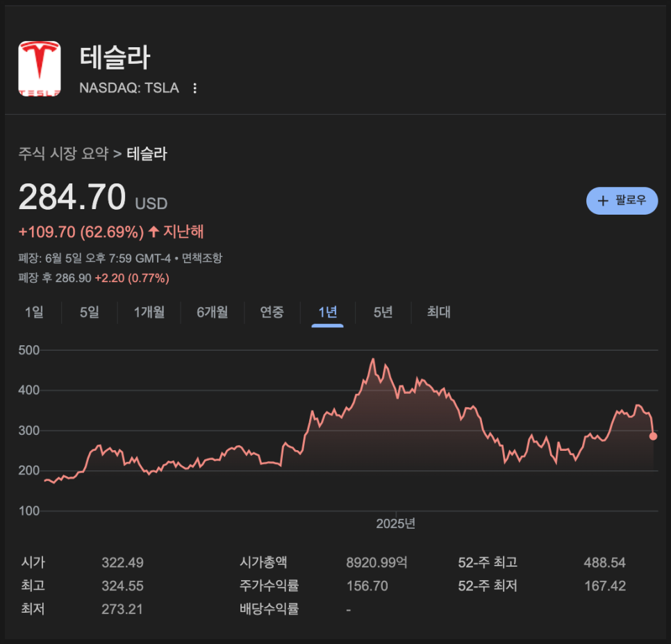The image size is (671, 644).
Task: Click the 52-주 최저 value 167.42
Action: pyautogui.click(x=605, y=586)
